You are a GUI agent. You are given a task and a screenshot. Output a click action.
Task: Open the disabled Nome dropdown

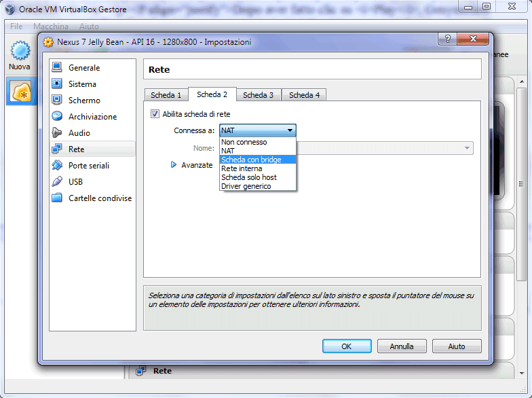[x=384, y=148]
